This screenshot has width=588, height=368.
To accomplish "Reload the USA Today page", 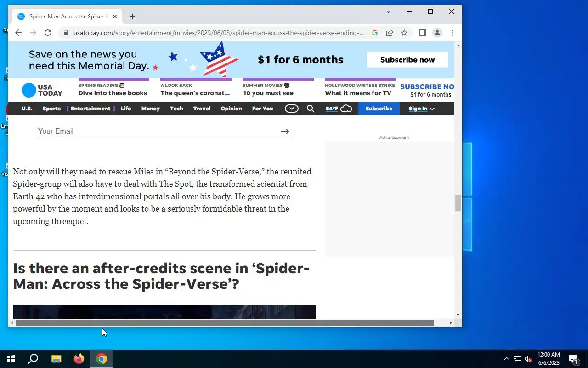I will click(x=48, y=33).
